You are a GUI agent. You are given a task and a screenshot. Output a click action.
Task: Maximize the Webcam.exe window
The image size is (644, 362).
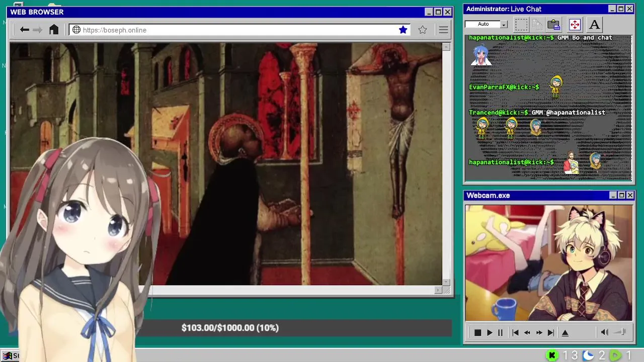[x=621, y=195]
